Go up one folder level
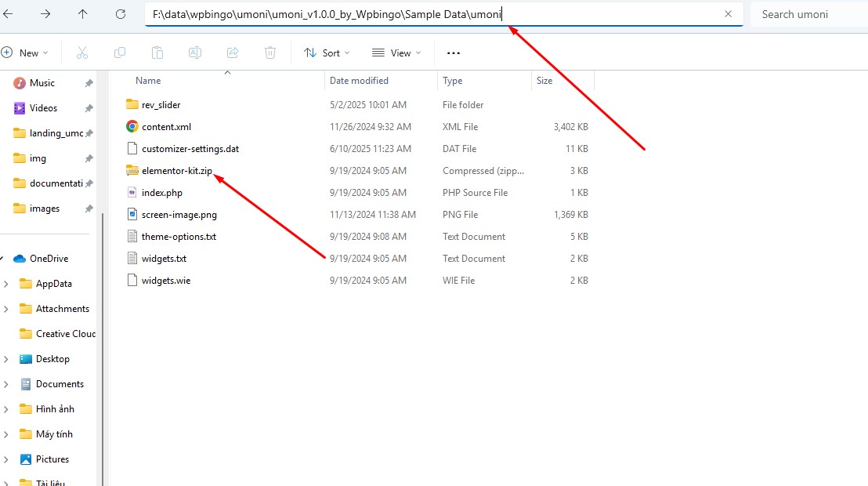Screen dimensions: 868x486 tap(83, 14)
